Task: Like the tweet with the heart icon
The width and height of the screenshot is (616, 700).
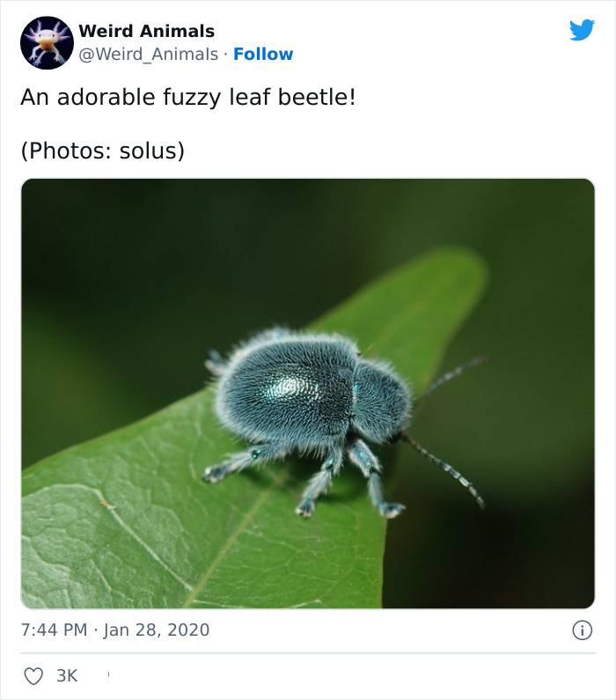Action: (33, 676)
